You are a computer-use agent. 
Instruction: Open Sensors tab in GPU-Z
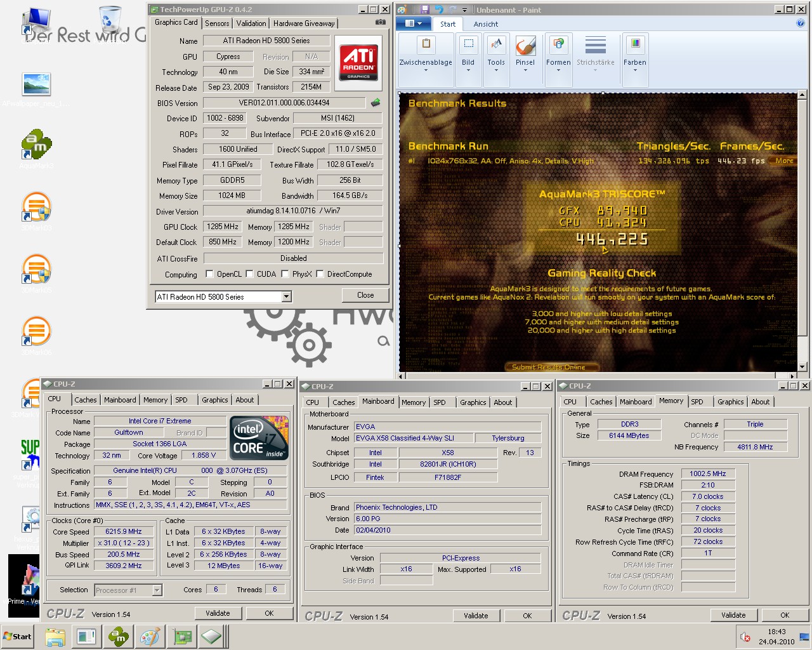(x=217, y=23)
